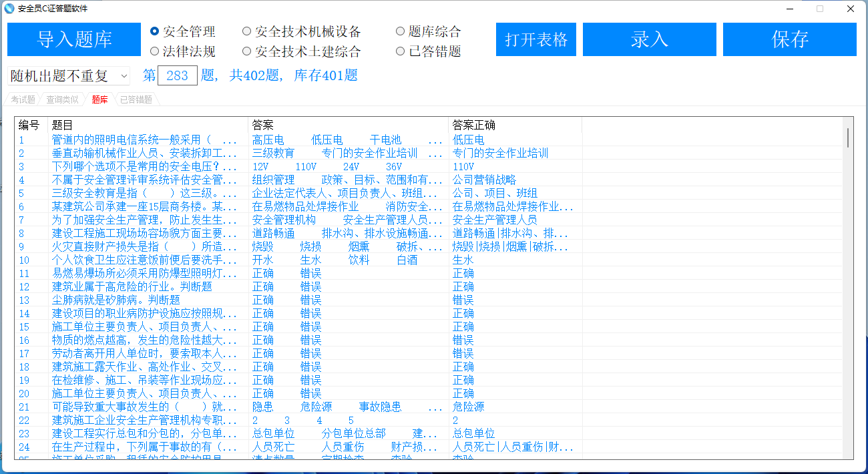切换到「查询类似」选项卡

click(x=60, y=99)
